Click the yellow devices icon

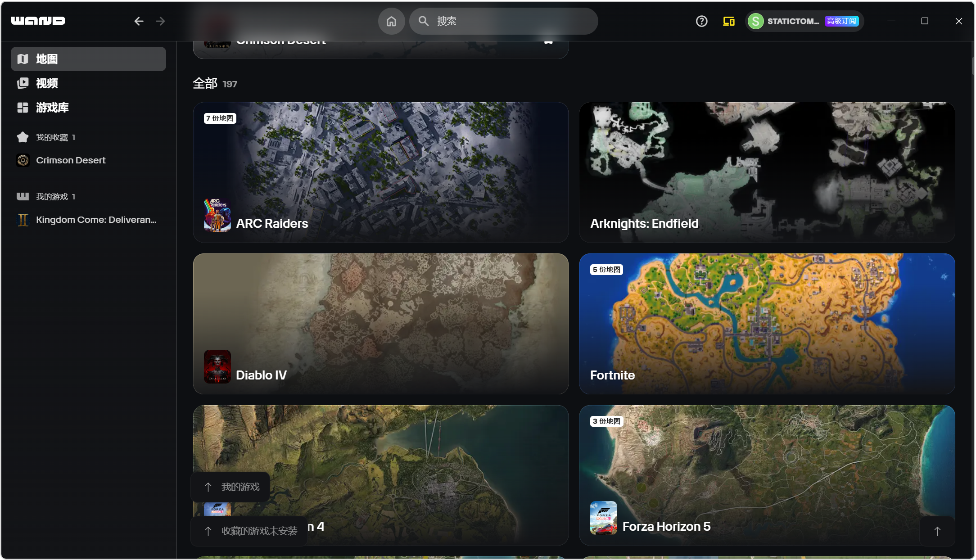point(728,21)
